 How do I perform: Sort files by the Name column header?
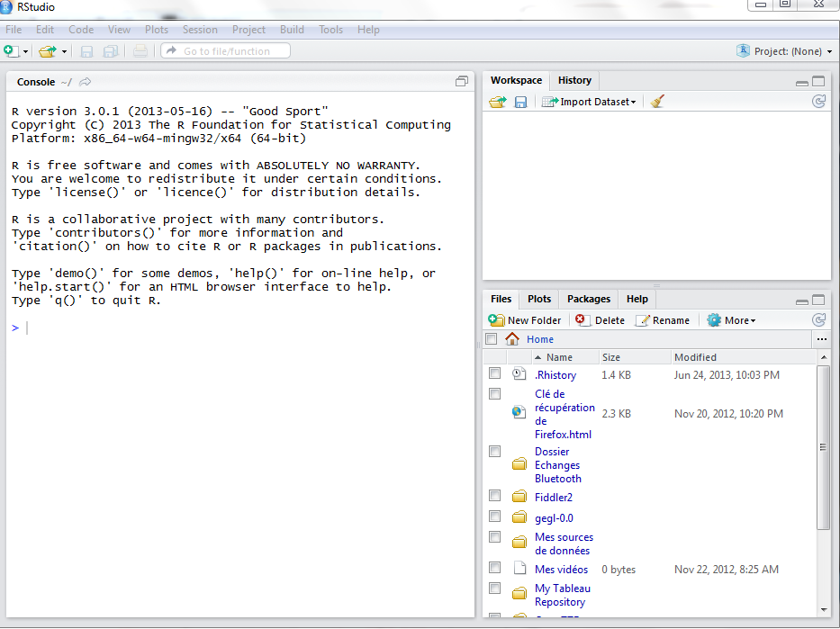pos(565,357)
